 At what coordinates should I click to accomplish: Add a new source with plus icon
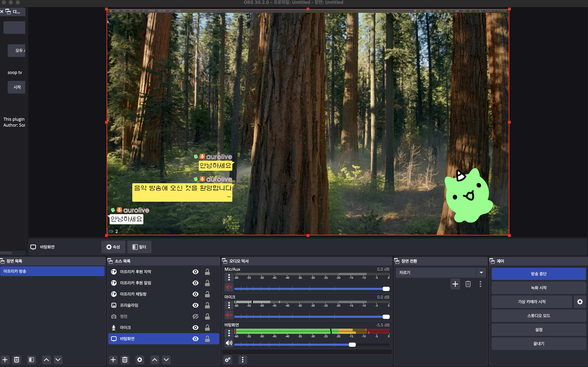[x=113, y=360]
